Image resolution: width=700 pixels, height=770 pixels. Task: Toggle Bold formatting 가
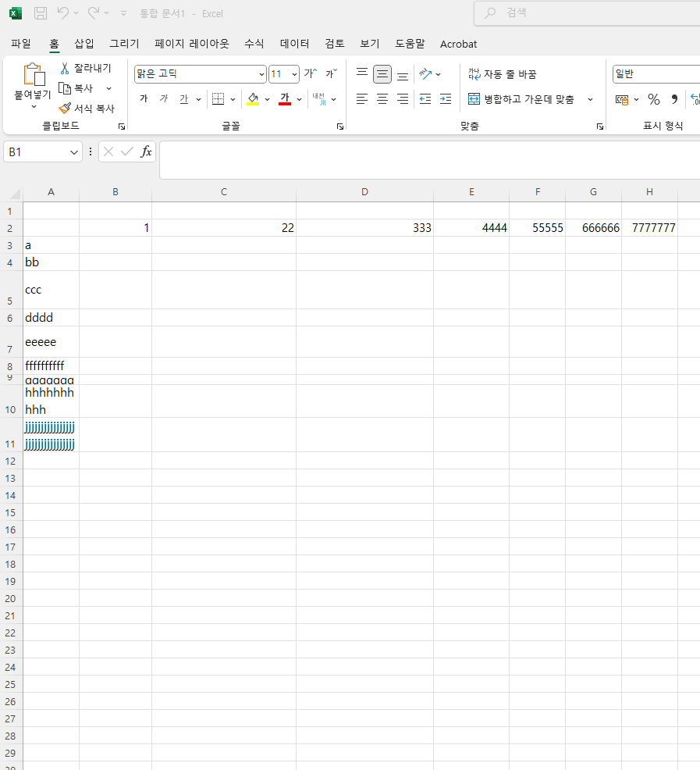pyautogui.click(x=144, y=98)
